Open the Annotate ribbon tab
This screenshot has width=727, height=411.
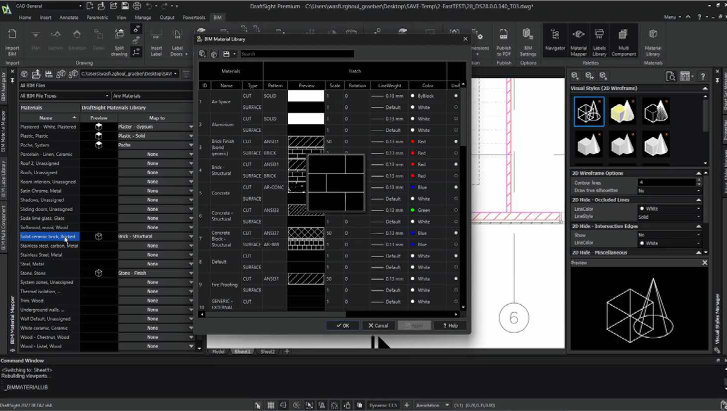69,17
